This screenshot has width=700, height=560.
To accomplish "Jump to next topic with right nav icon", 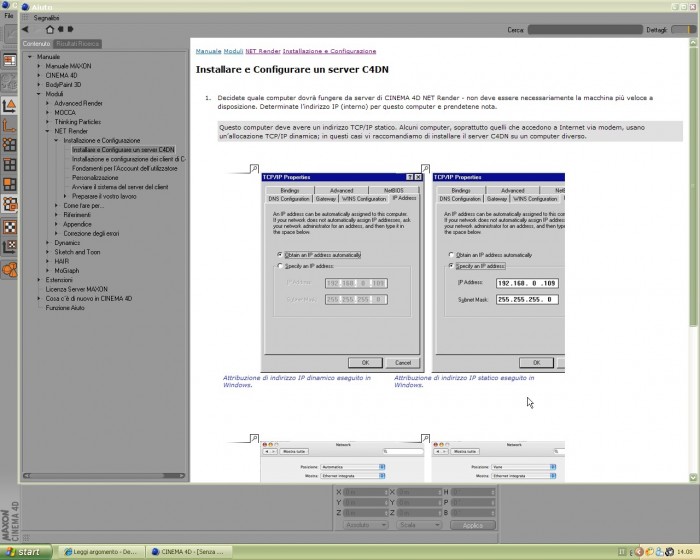I will point(70,29).
